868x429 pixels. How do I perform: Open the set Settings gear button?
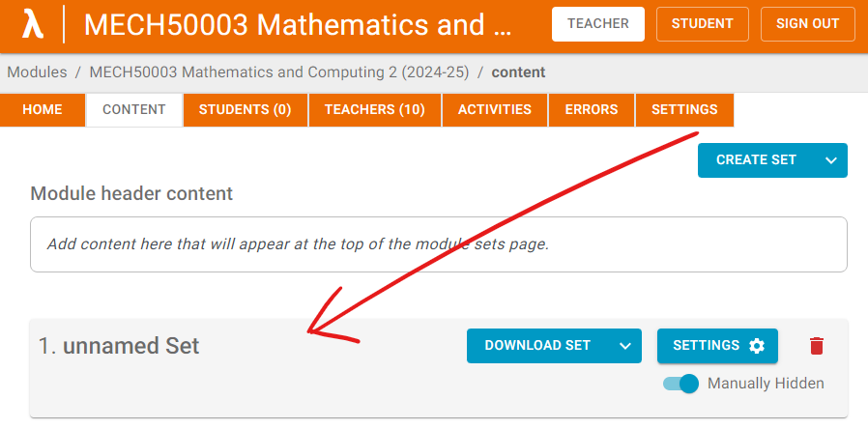(717, 346)
